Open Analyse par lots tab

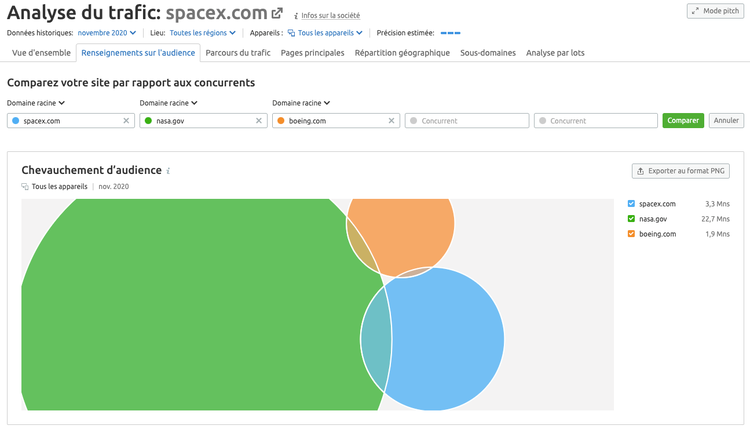coord(555,53)
